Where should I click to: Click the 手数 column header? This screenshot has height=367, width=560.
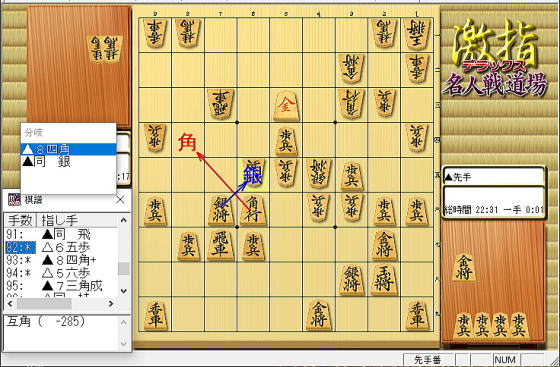click(20, 220)
